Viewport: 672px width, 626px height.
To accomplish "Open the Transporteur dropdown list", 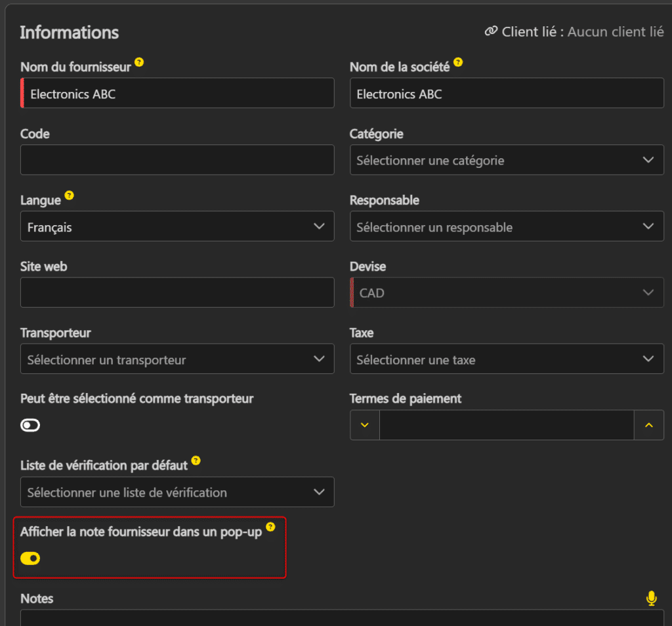I will [177, 360].
